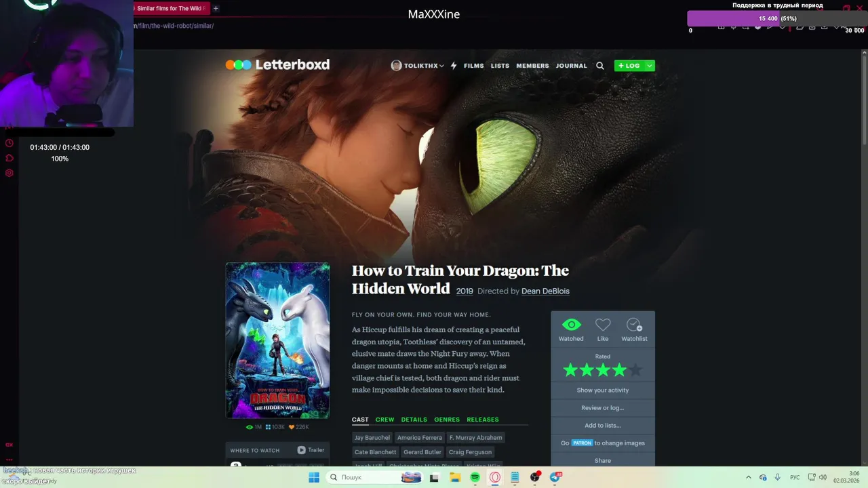The height and width of the screenshot is (488, 868).
Task: Open cast member Cate Blanchett
Action: 375,452
